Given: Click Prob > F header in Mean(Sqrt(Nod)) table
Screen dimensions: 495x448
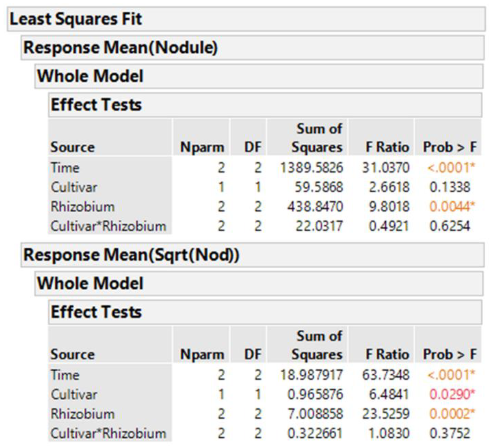Looking at the screenshot, I should [450, 354].
